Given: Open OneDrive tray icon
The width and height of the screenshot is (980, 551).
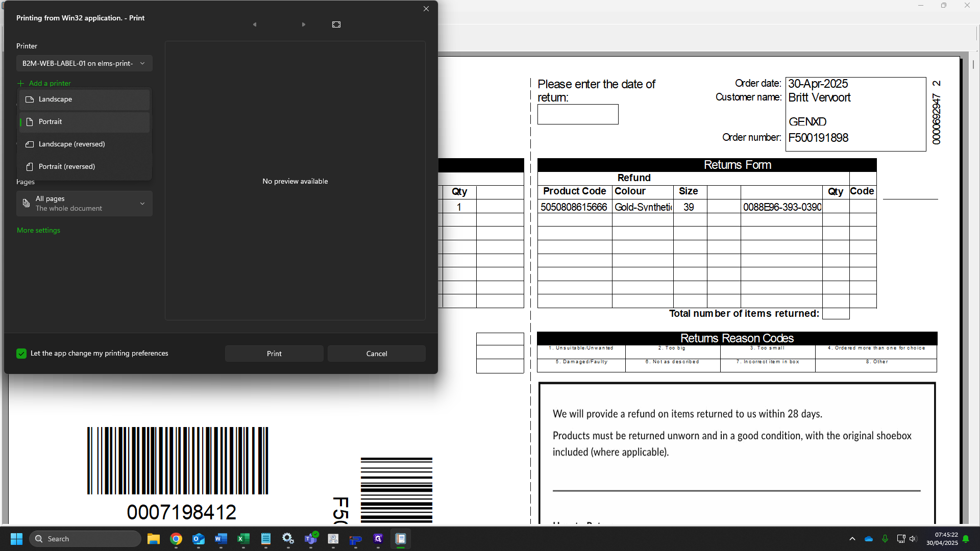Looking at the screenshot, I should coord(869,539).
